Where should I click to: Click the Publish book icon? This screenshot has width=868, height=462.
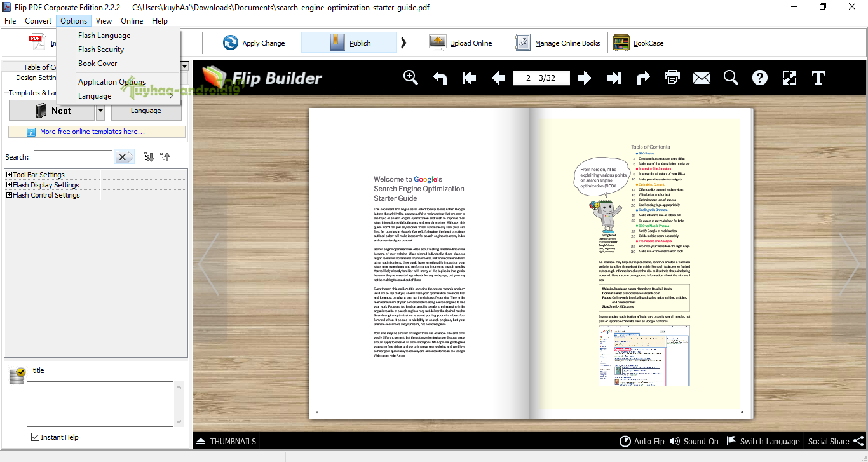click(x=337, y=43)
